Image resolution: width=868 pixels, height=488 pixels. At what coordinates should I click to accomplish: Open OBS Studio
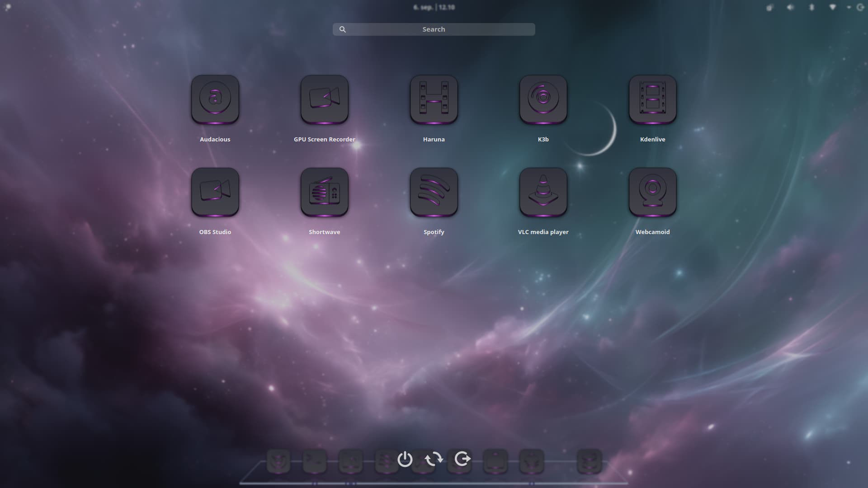coord(215,192)
